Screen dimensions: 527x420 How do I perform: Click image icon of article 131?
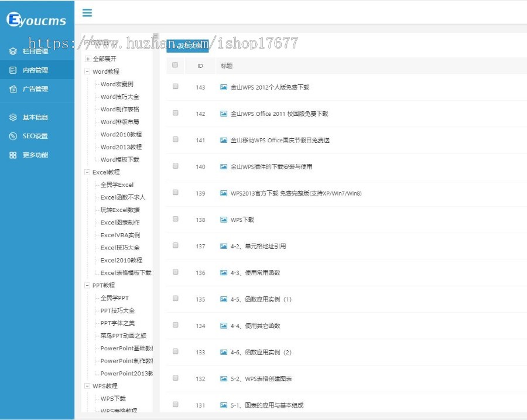(224, 405)
